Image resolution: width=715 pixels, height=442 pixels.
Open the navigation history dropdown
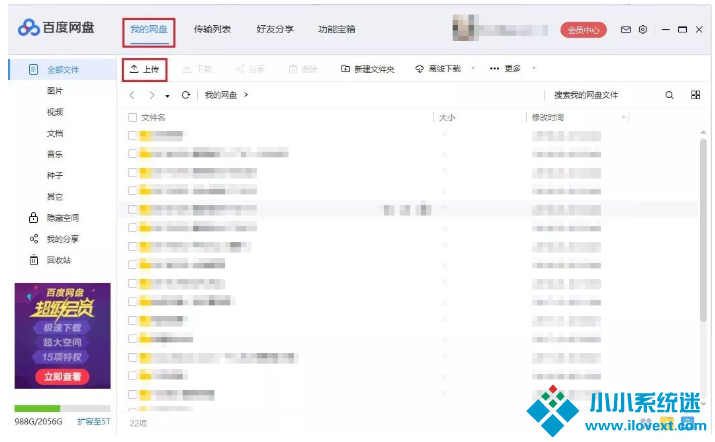pos(167,96)
